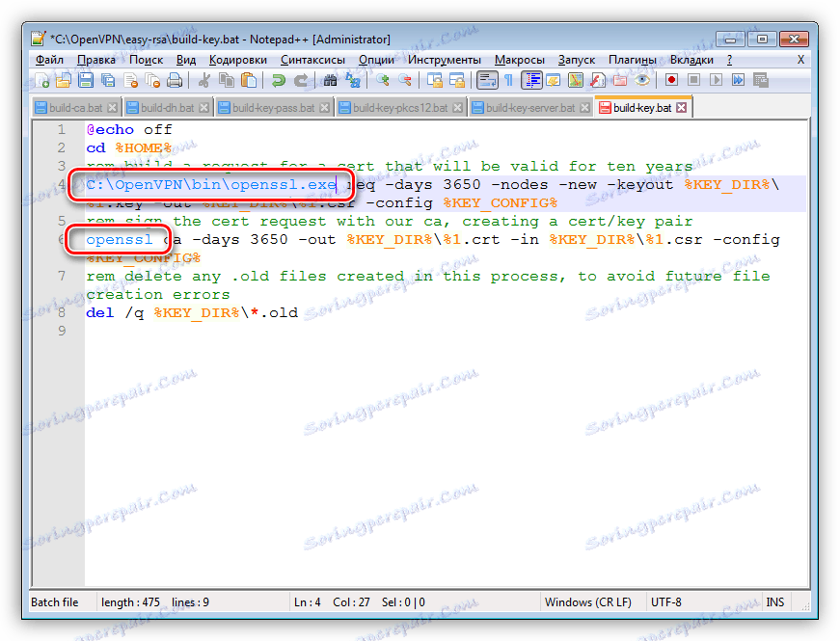This screenshot has width=840, height=641.
Task: Run macro multiple times
Action: (x=740, y=81)
